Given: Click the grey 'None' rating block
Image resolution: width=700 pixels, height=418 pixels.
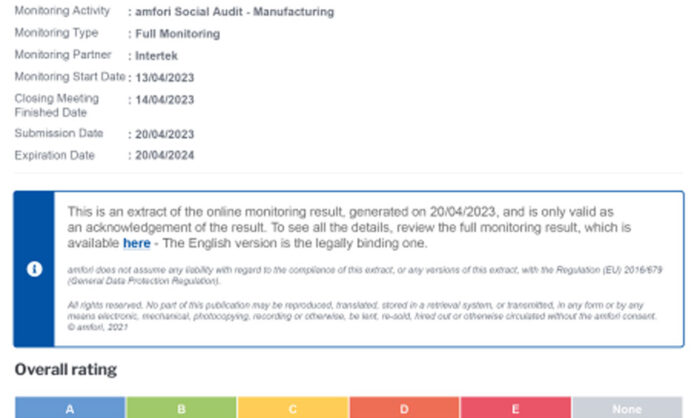Looking at the screenshot, I should click(628, 408).
